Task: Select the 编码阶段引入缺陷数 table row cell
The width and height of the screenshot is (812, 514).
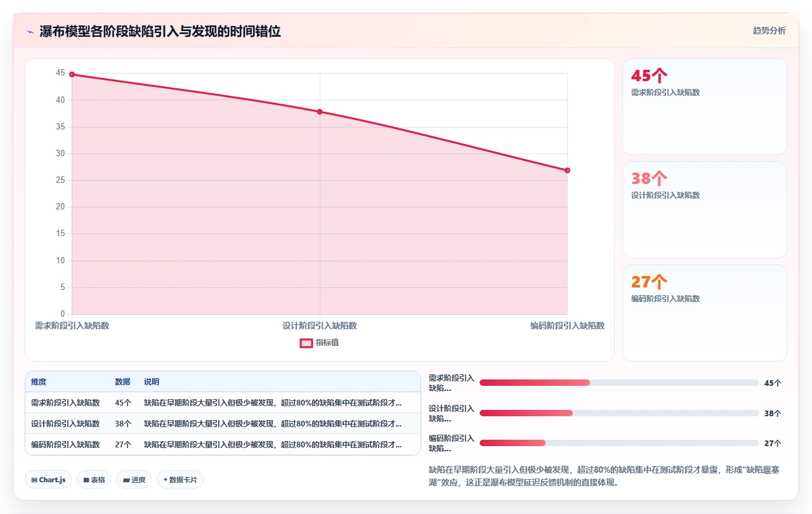Action: pos(65,445)
